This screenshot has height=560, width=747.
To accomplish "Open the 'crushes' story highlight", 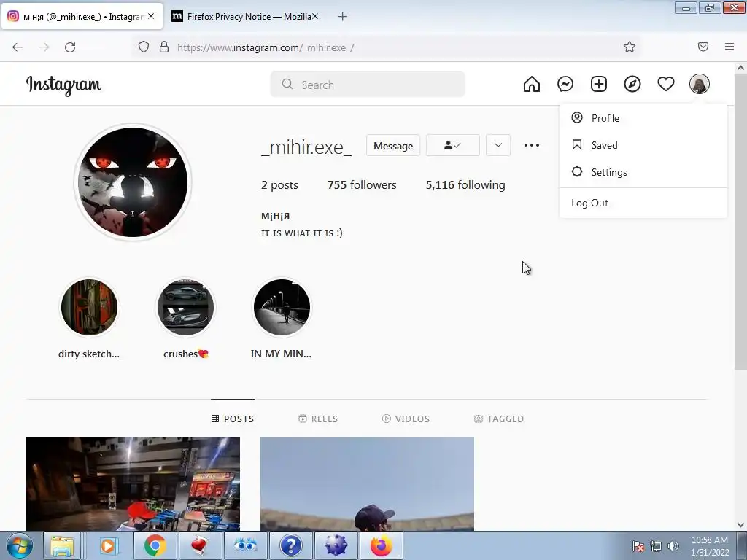I will click(x=186, y=308).
